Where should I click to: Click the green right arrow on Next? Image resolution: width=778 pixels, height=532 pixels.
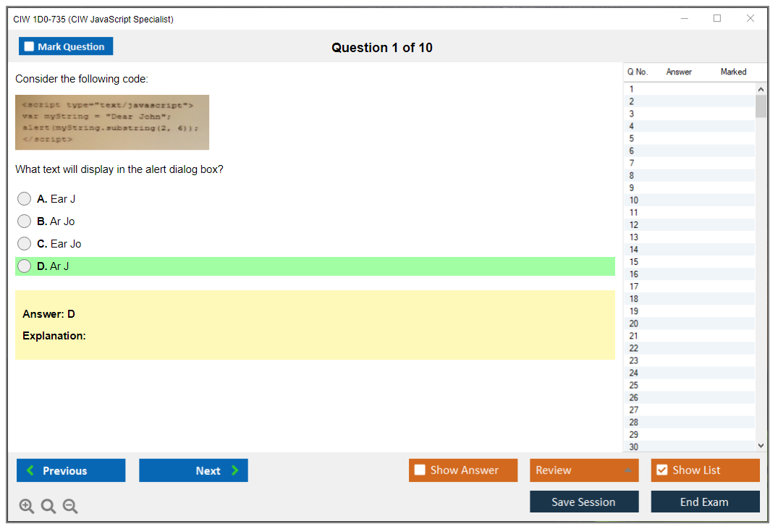[x=235, y=470]
